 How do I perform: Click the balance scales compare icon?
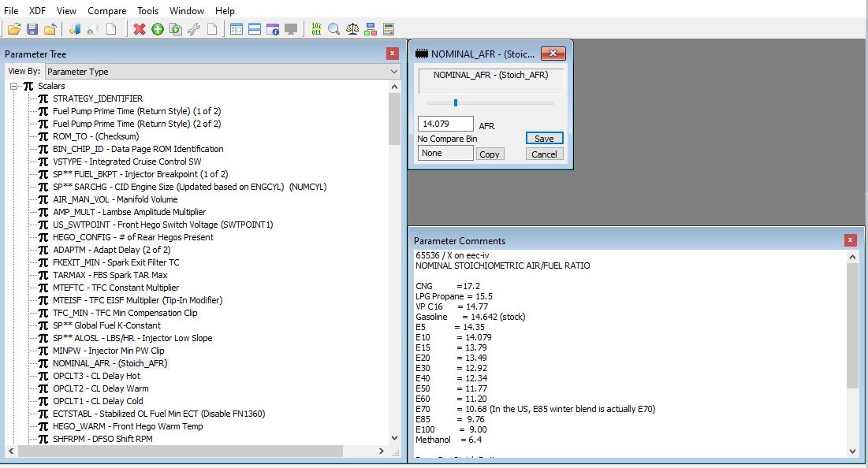tap(352, 29)
